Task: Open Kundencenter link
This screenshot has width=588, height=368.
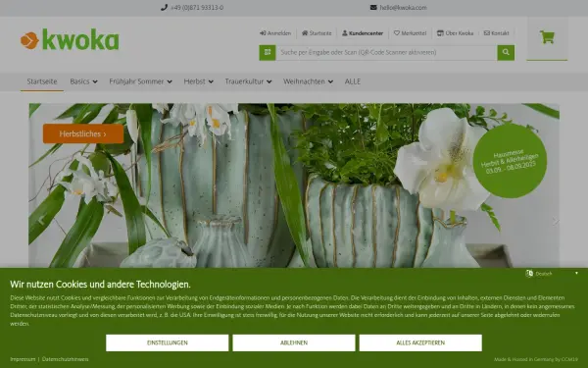Action: [363, 33]
